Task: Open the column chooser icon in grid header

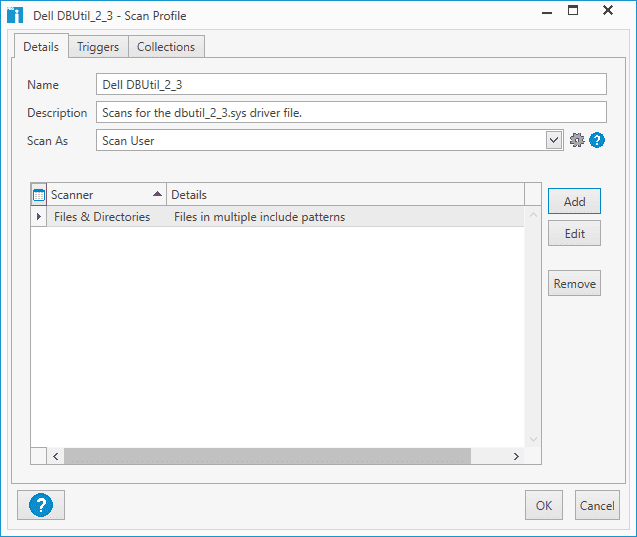Action: point(39,195)
